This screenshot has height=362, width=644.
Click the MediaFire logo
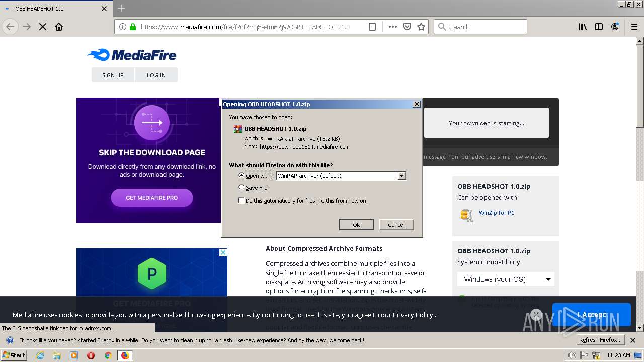pos(132,55)
